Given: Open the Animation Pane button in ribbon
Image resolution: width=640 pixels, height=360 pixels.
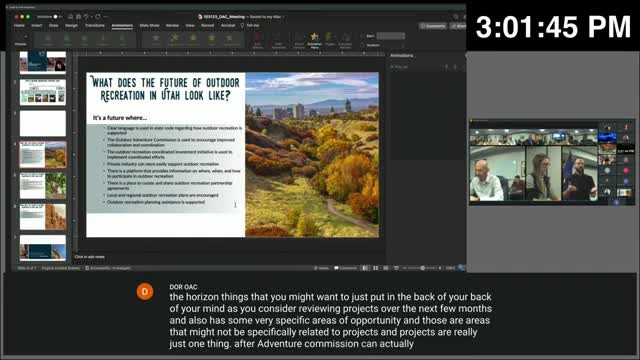Looking at the screenshot, I should click(314, 41).
